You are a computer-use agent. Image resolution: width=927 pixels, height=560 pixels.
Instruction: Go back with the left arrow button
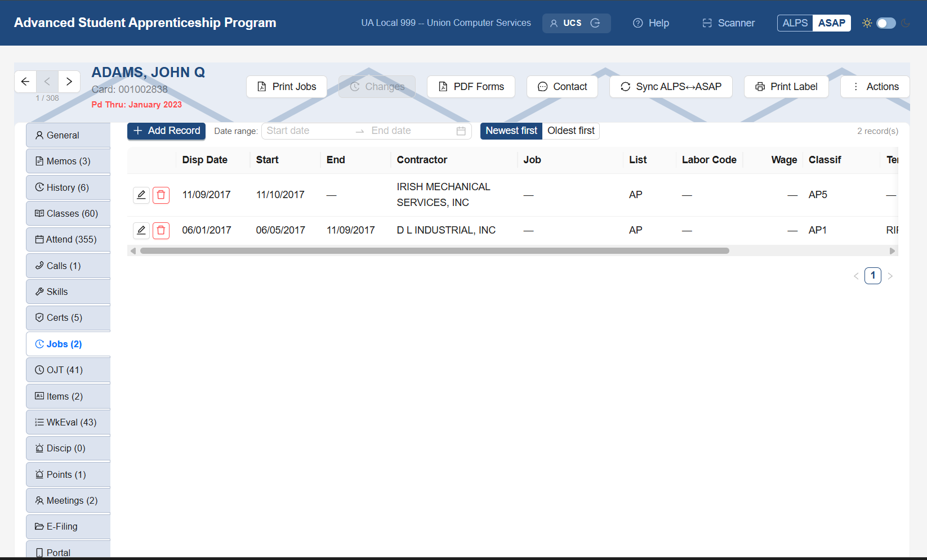[x=25, y=82]
